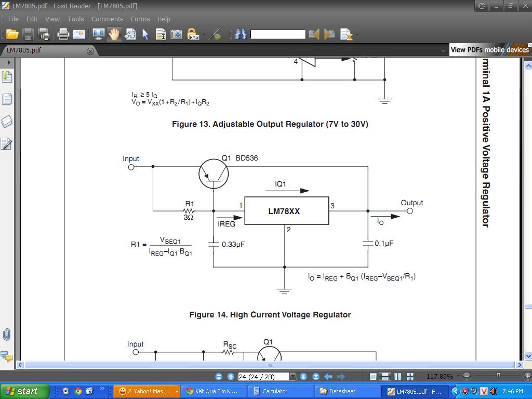Switch to continuous facing layout

410,377
